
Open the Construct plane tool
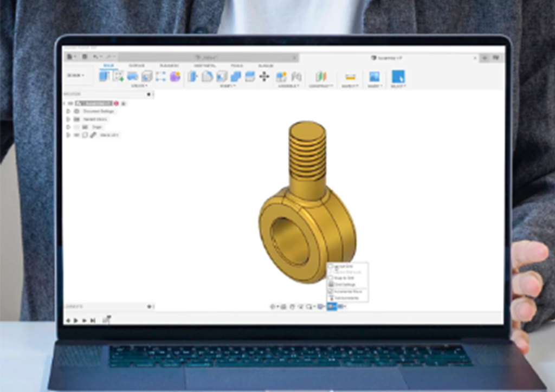pos(320,76)
